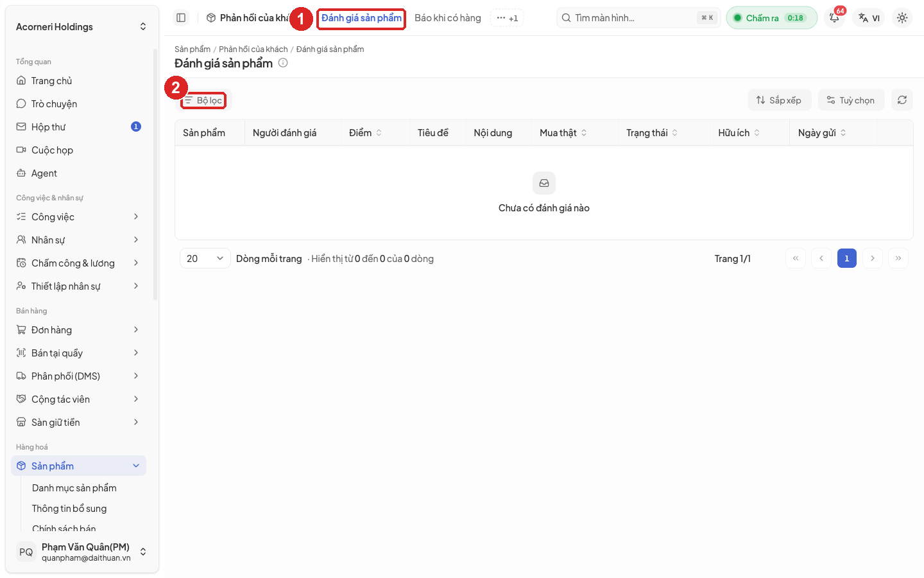Click Sản phẩm breadcrumb link

click(193, 49)
